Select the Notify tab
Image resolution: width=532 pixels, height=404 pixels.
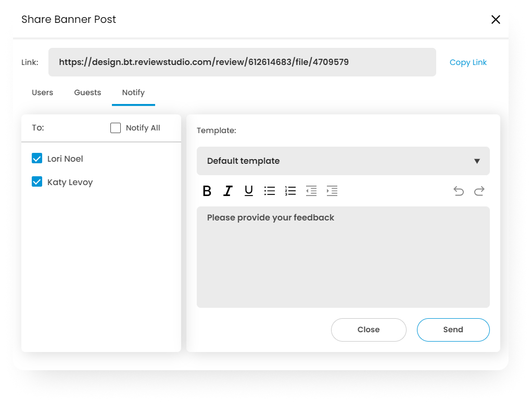coord(133,93)
